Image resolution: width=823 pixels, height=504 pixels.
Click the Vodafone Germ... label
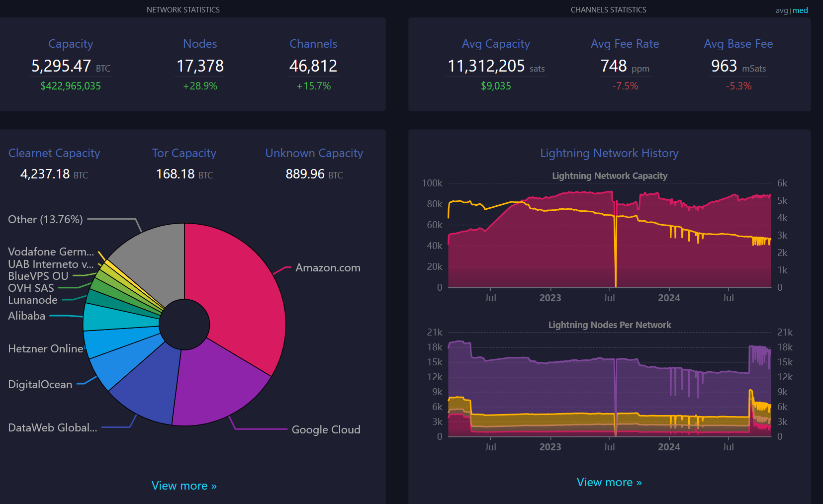click(x=51, y=252)
